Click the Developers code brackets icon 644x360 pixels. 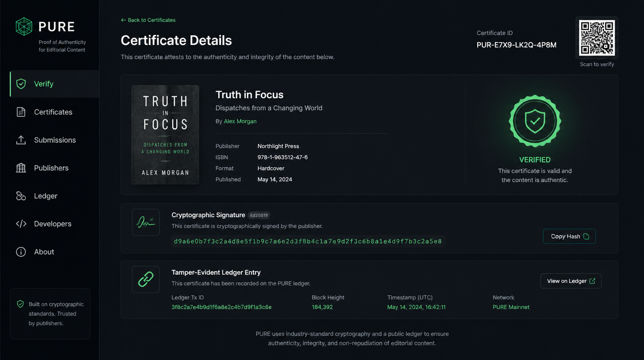[21, 224]
